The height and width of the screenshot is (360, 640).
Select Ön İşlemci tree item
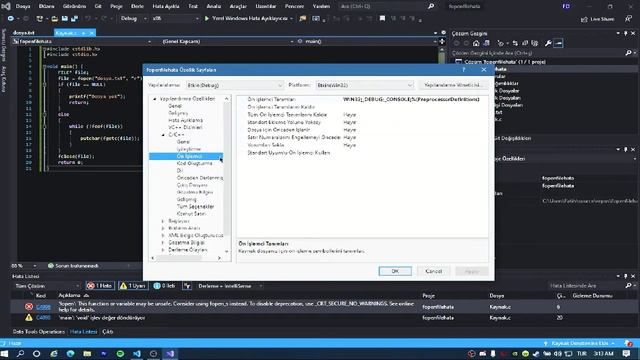(x=189, y=156)
